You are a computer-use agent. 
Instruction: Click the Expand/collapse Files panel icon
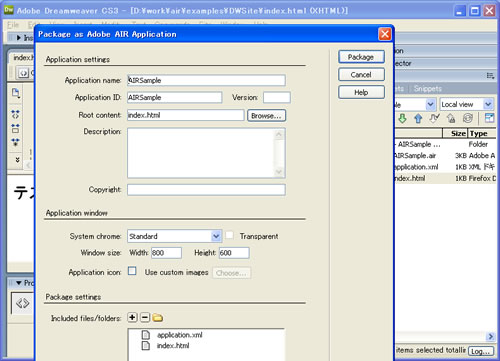click(489, 118)
